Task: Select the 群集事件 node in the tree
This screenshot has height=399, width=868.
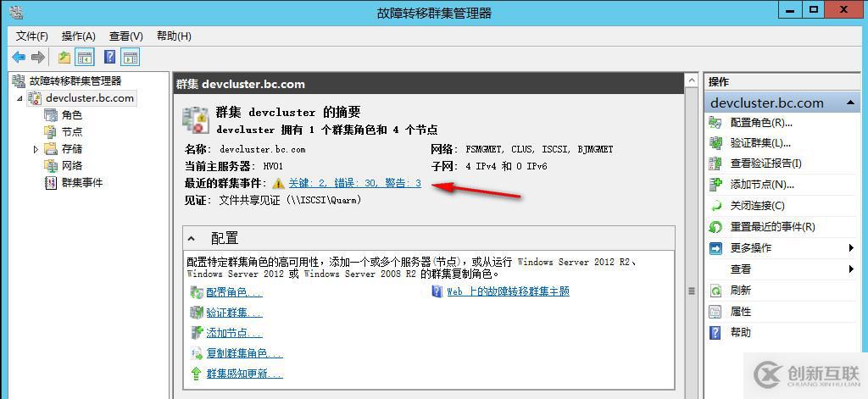Action: pos(82,183)
